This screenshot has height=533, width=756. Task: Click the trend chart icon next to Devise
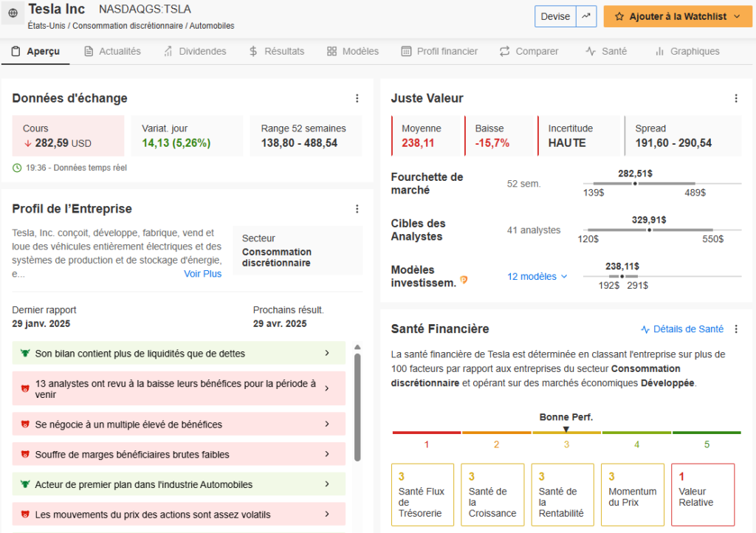(586, 16)
